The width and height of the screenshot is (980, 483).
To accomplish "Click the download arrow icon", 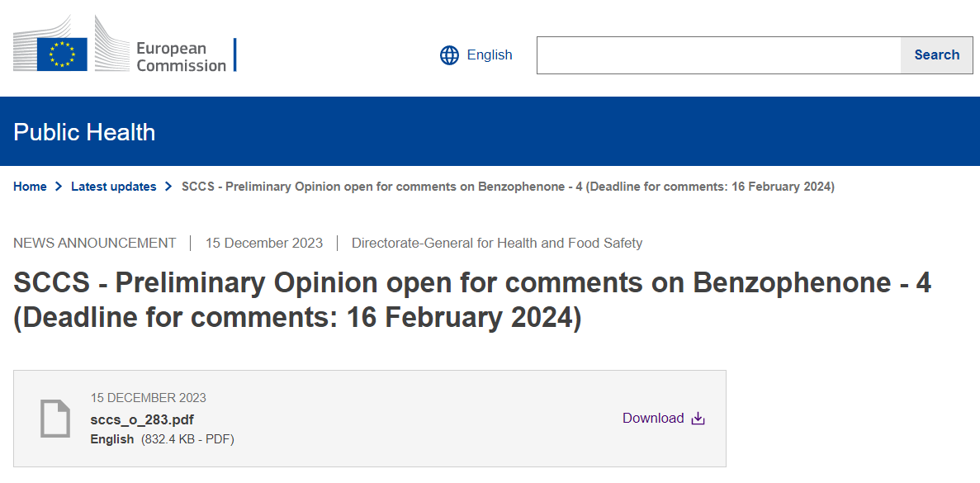I will point(698,419).
